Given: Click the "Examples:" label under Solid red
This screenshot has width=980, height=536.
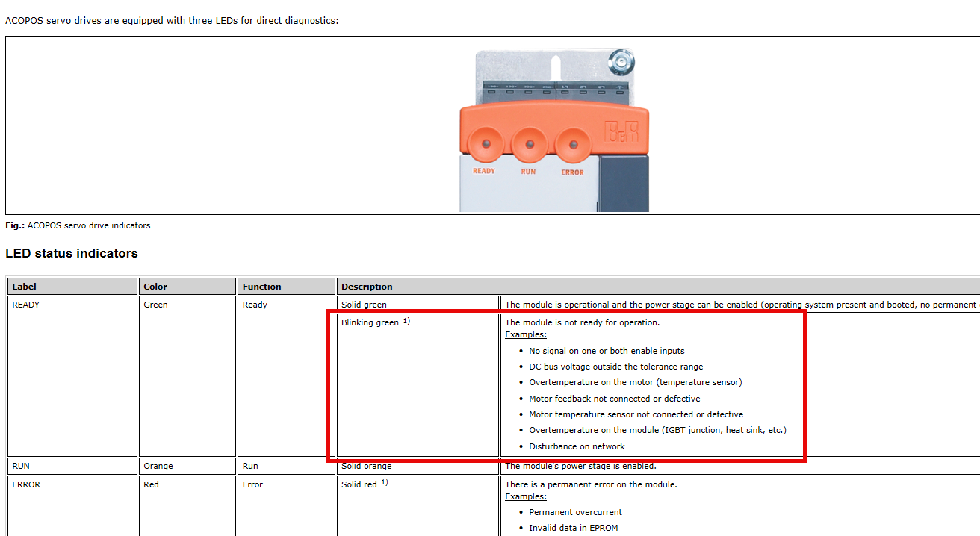Looking at the screenshot, I should coord(526,496).
